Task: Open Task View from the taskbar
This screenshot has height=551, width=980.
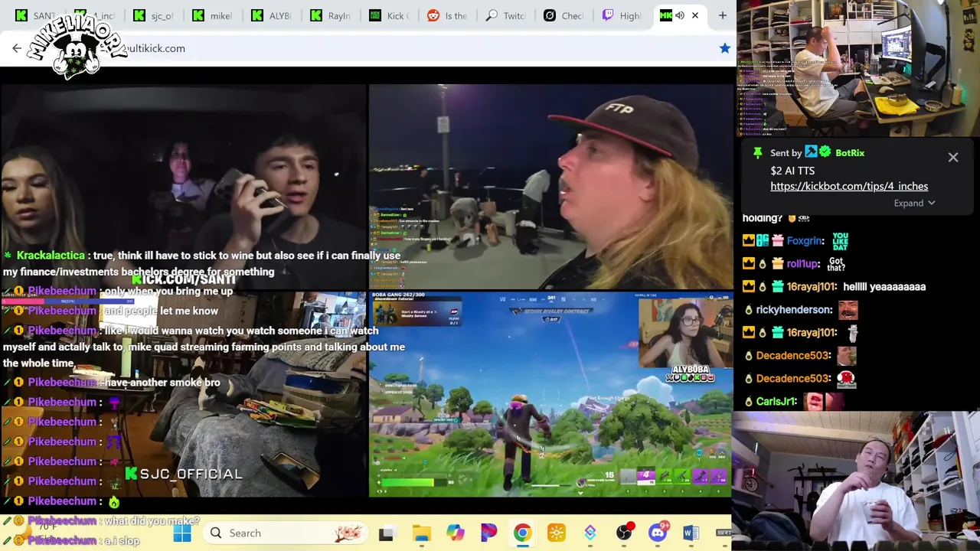Action: tap(386, 533)
